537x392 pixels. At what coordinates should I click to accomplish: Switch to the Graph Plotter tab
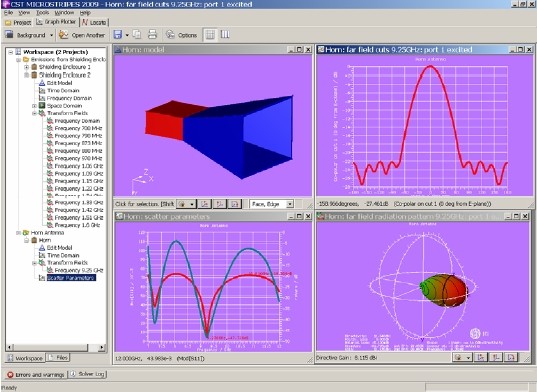(x=56, y=22)
